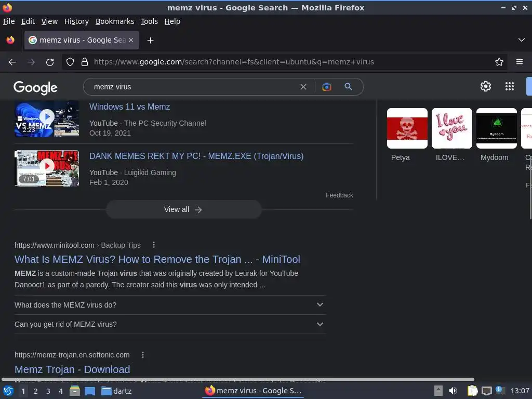
Task: Open the History menu
Action: pyautogui.click(x=76, y=21)
